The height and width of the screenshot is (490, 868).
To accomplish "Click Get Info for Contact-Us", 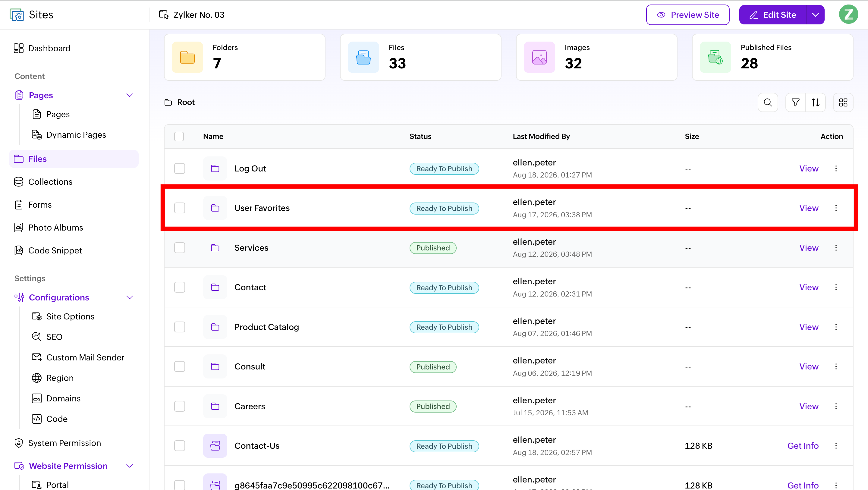I will coord(803,446).
